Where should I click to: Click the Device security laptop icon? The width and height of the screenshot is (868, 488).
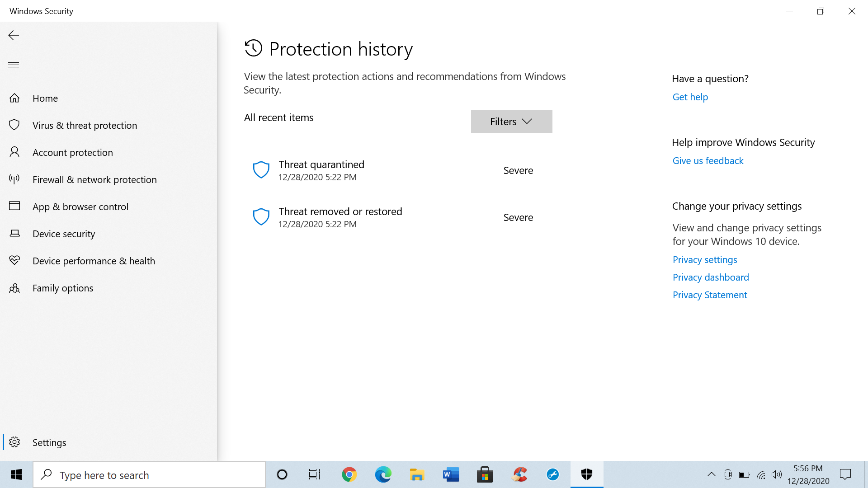pos(14,234)
